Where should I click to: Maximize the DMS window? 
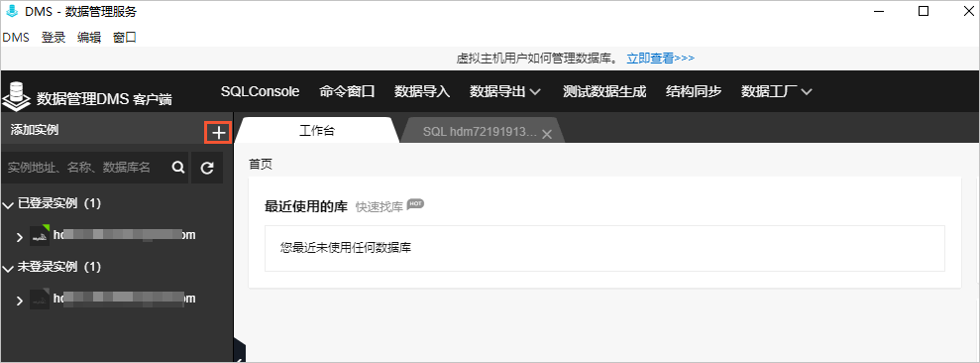[x=924, y=11]
